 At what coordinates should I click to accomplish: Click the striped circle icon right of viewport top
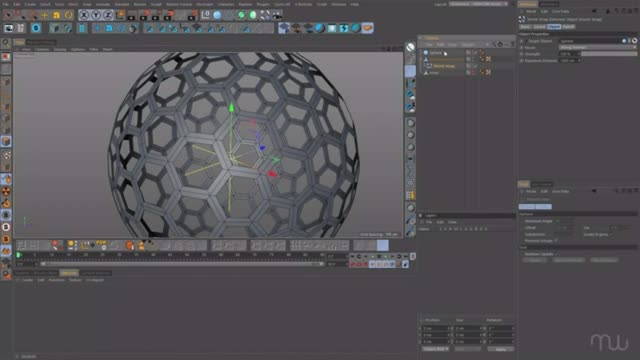coord(410,47)
